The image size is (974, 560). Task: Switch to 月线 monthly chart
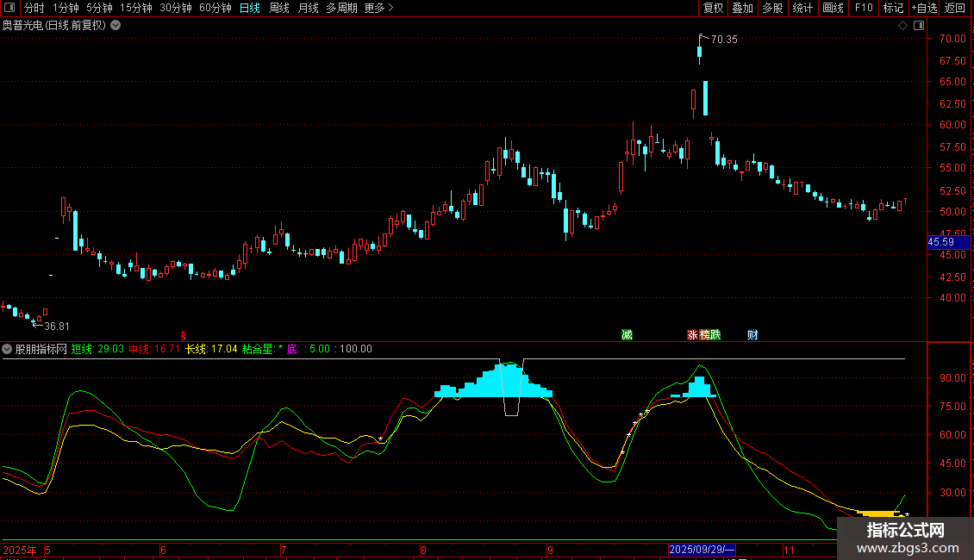click(308, 8)
